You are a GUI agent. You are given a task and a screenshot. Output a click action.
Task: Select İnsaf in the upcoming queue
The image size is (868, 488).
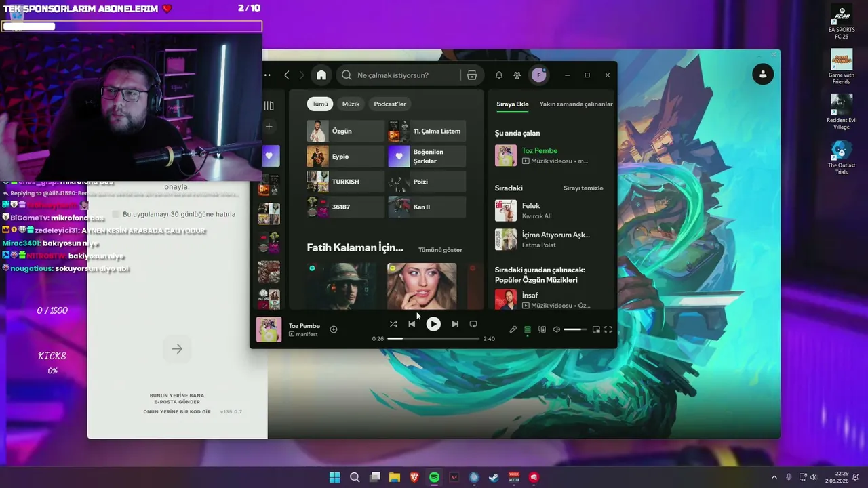(550, 300)
